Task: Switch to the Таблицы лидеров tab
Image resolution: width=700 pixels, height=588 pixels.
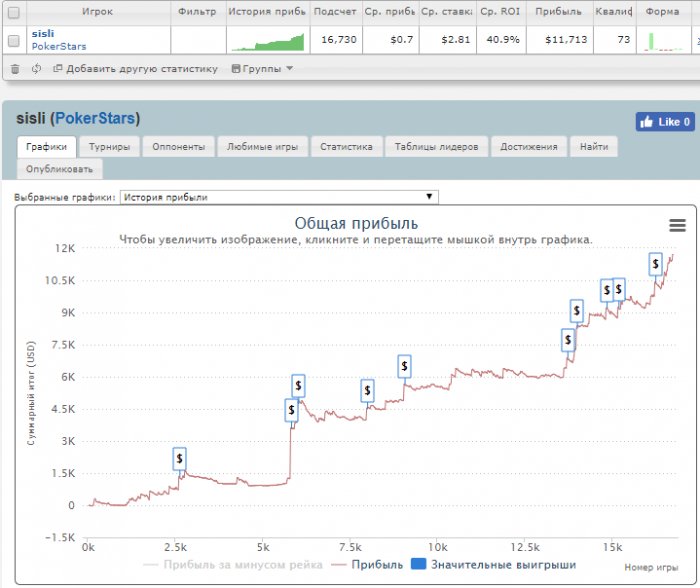Action: (x=437, y=147)
